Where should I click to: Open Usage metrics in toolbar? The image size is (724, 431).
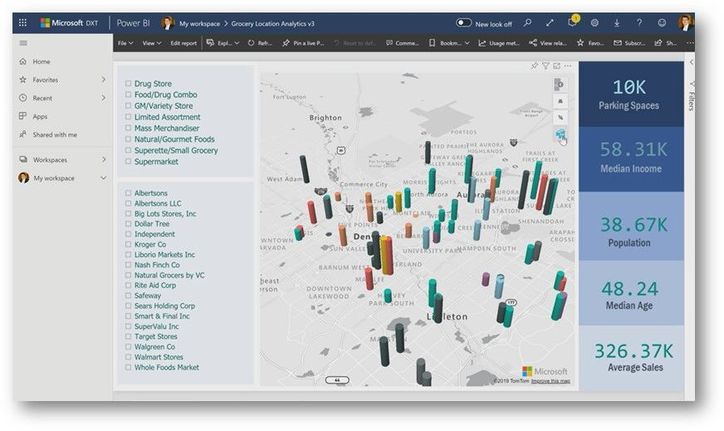499,43
